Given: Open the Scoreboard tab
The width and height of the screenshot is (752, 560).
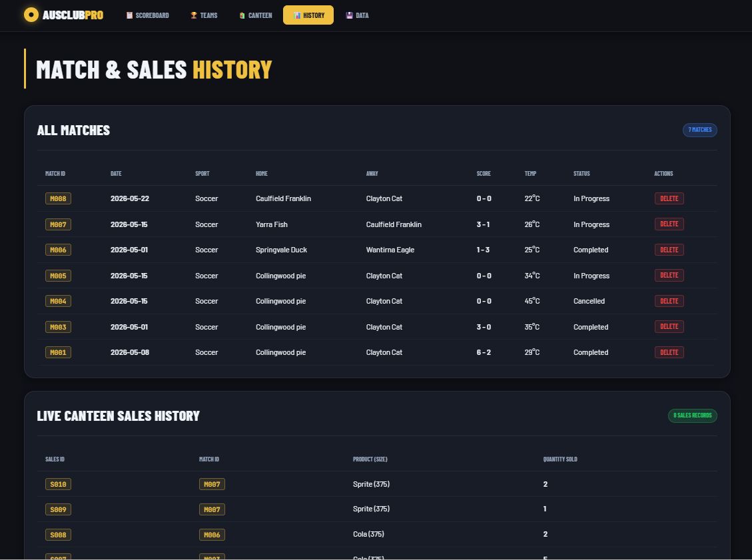Looking at the screenshot, I should click(148, 15).
